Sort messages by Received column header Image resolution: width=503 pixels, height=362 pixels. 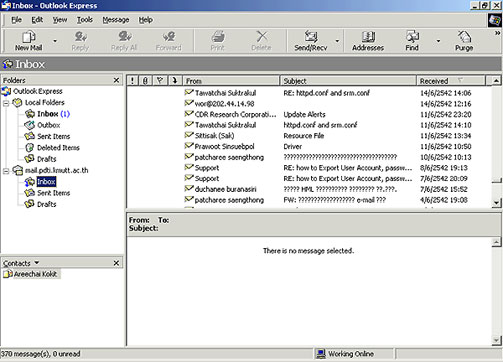[x=451, y=81]
